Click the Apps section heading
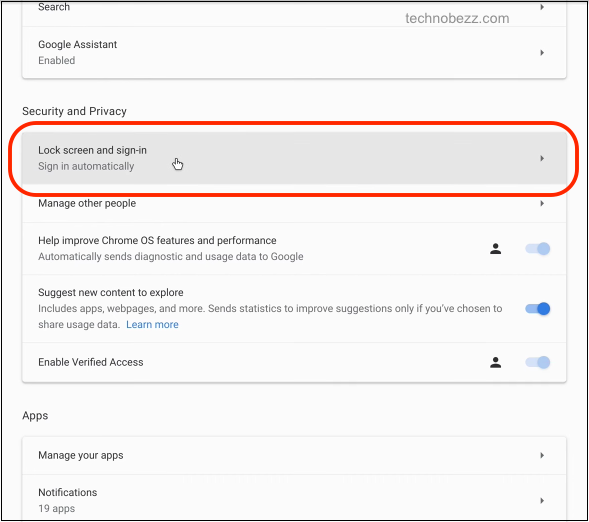 35,416
